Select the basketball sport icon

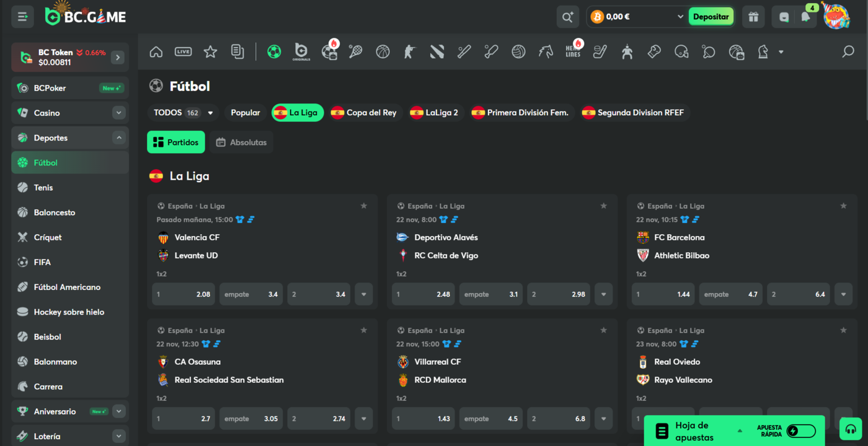click(x=383, y=52)
